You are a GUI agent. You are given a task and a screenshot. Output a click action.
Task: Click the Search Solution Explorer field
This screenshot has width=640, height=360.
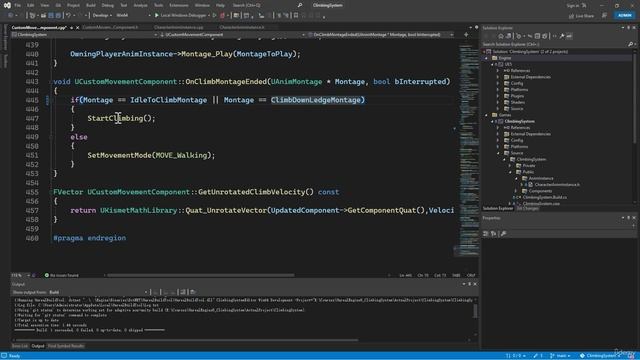[x=555, y=44]
